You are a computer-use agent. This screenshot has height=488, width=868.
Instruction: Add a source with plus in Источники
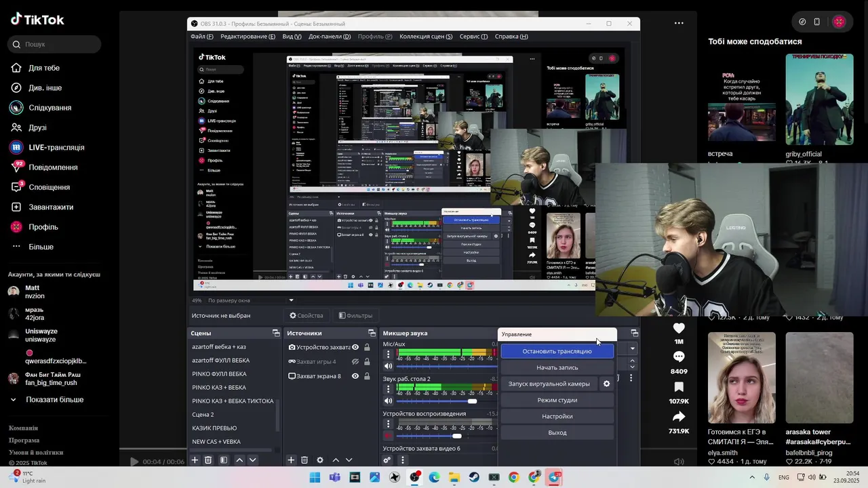coord(291,460)
